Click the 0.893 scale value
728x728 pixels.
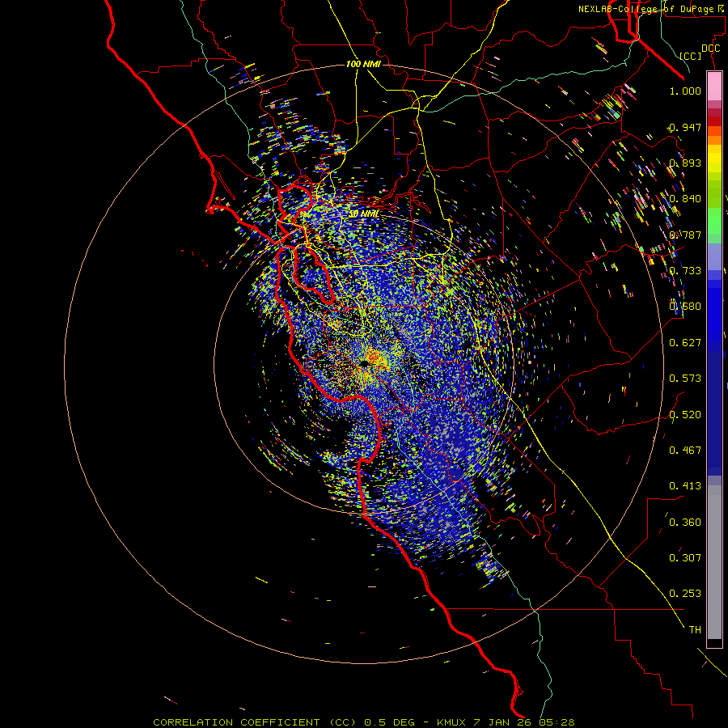tap(685, 163)
